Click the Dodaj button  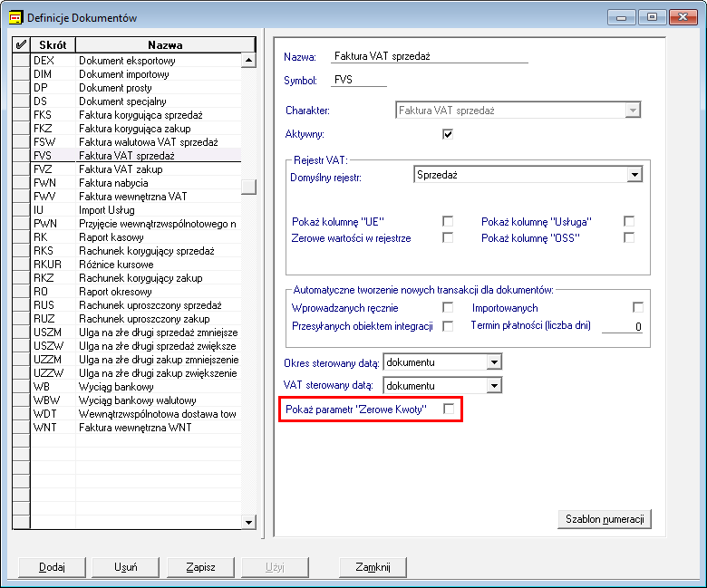pos(52,567)
